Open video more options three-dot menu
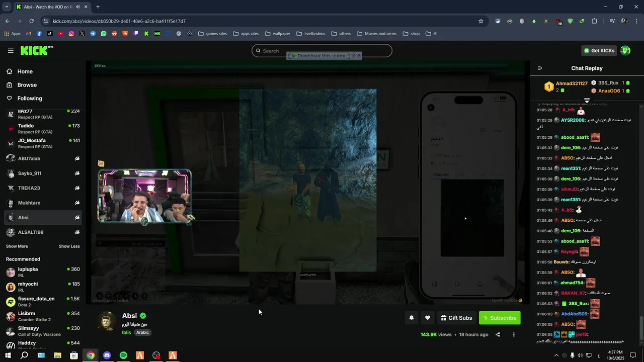This screenshot has width=644, height=362. (x=514, y=335)
